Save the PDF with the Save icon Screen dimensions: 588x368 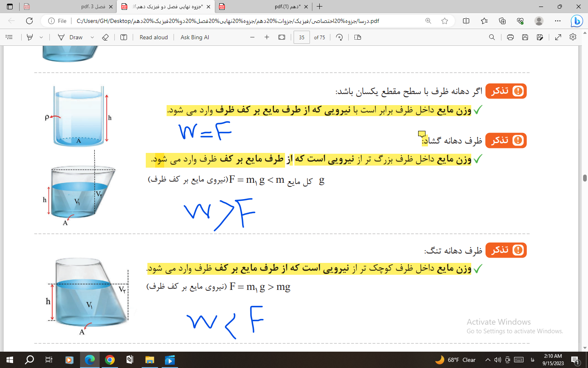point(525,37)
